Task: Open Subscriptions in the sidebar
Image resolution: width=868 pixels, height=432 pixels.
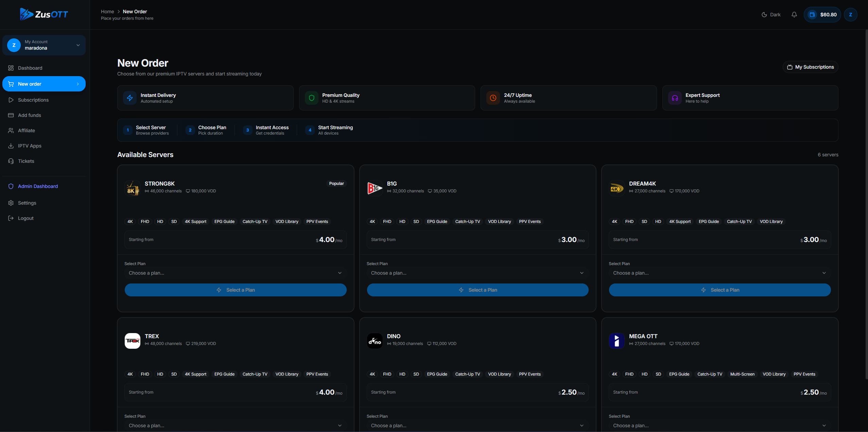Action: pyautogui.click(x=33, y=100)
